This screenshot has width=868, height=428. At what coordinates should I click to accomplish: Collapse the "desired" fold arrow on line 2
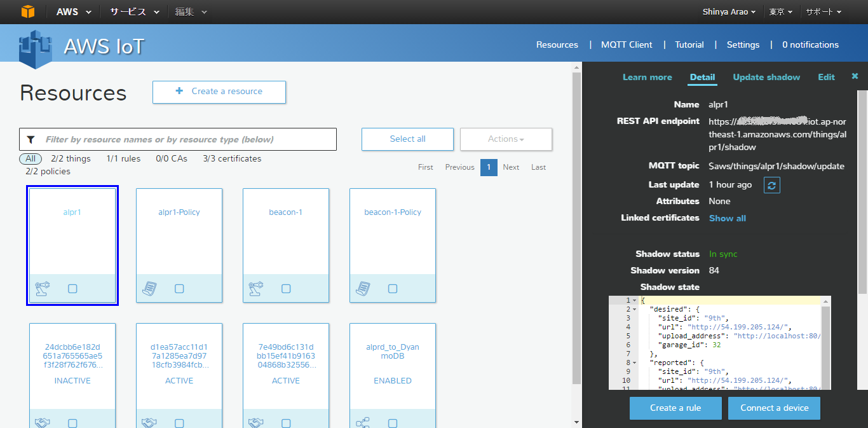635,309
